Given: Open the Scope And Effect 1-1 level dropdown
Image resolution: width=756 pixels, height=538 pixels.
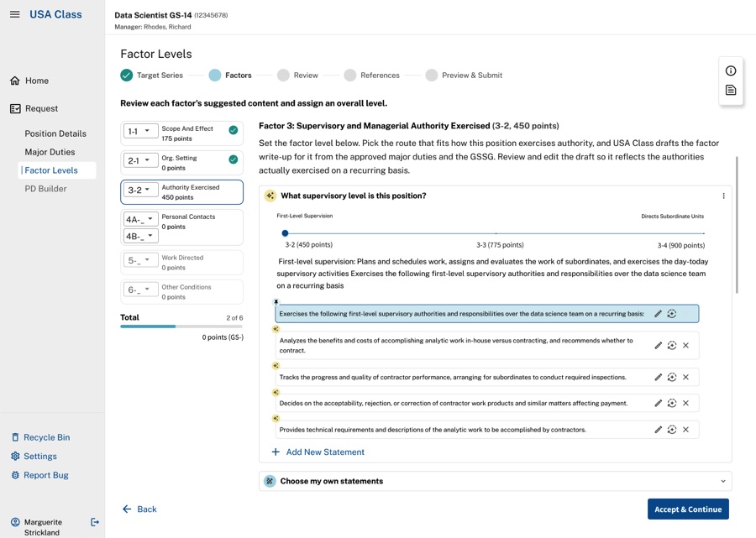Looking at the screenshot, I should point(140,131).
